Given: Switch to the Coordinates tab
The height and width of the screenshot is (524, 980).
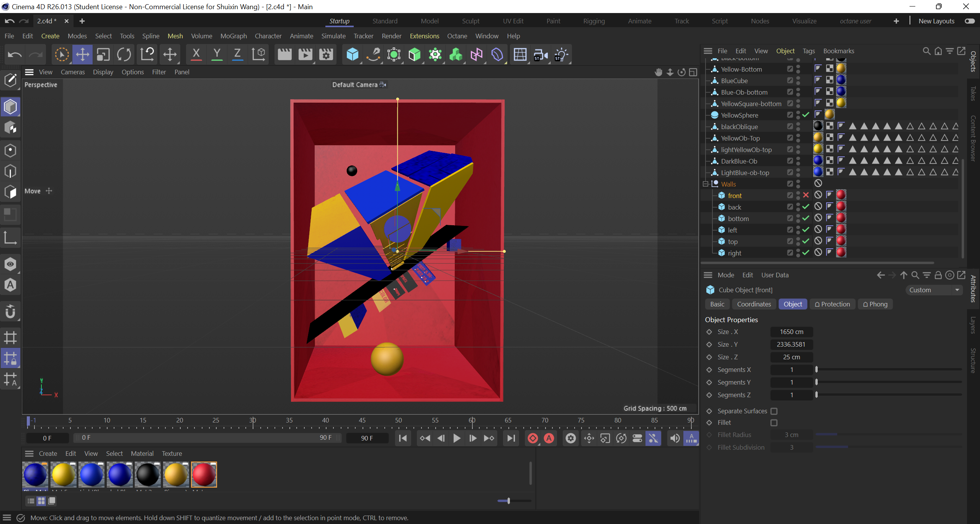Looking at the screenshot, I should click(x=754, y=304).
